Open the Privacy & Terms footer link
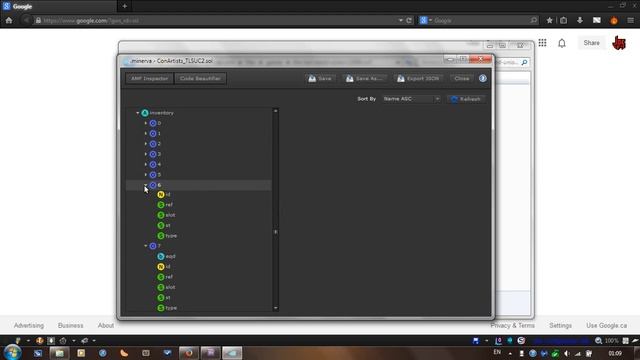Viewport: 640px width, 360px height. (x=512, y=325)
